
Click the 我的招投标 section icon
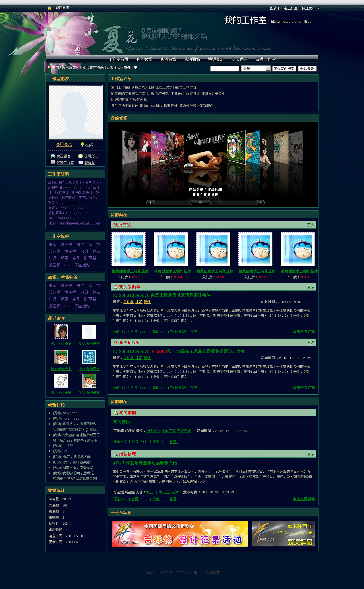115,342
